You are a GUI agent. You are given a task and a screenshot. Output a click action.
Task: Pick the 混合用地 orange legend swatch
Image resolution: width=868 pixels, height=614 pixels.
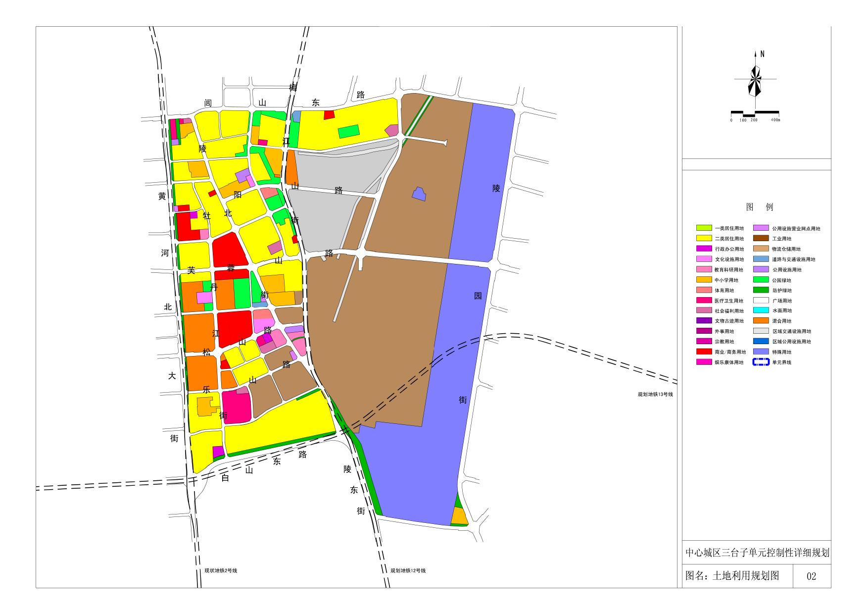point(761,321)
